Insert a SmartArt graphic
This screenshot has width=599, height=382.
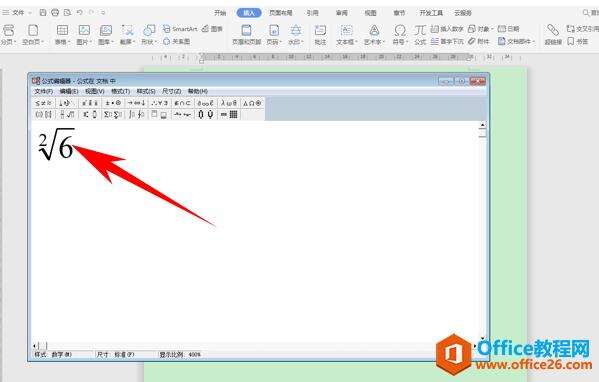tap(180, 29)
